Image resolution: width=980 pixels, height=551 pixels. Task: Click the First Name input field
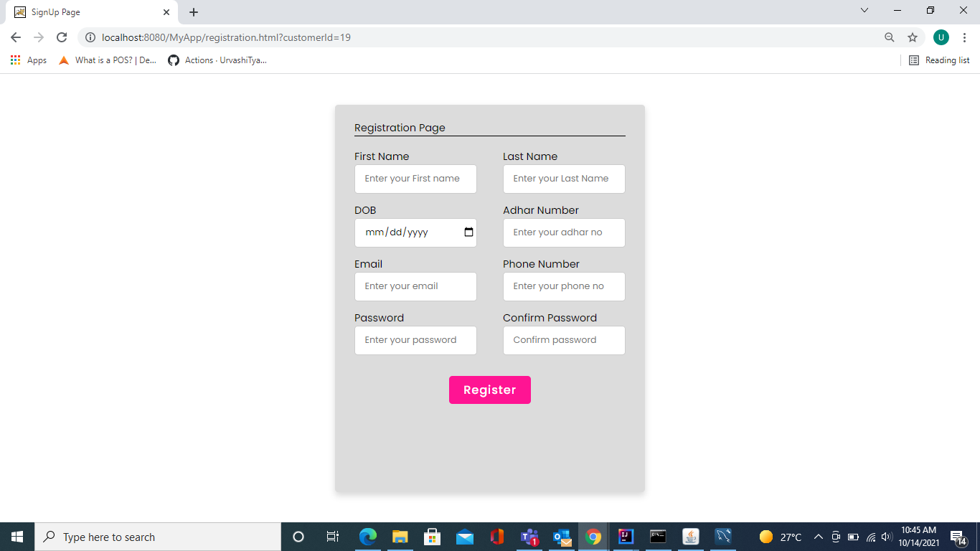415,179
